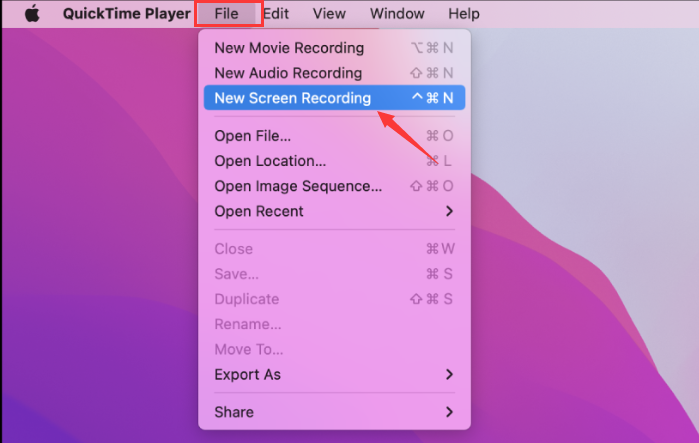Open the Window menu

397,14
